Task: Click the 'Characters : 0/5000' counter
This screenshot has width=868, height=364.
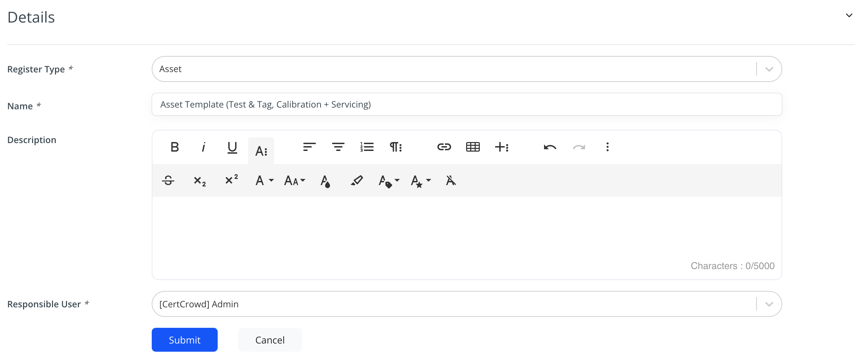Action: (732, 266)
